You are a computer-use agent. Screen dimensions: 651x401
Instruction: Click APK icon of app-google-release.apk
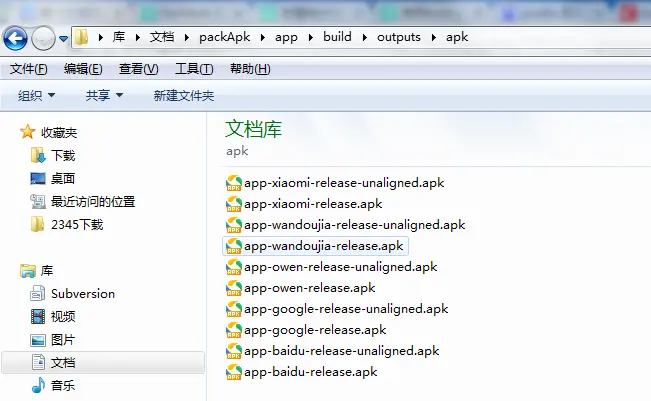coord(234,330)
